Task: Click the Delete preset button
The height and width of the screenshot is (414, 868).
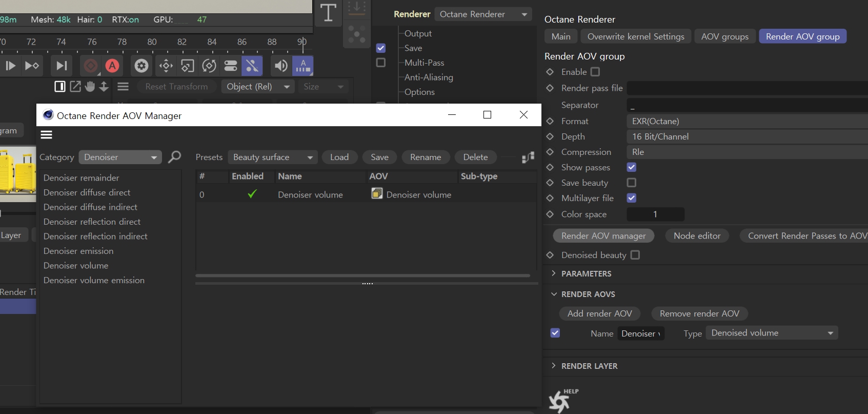Action: point(476,157)
